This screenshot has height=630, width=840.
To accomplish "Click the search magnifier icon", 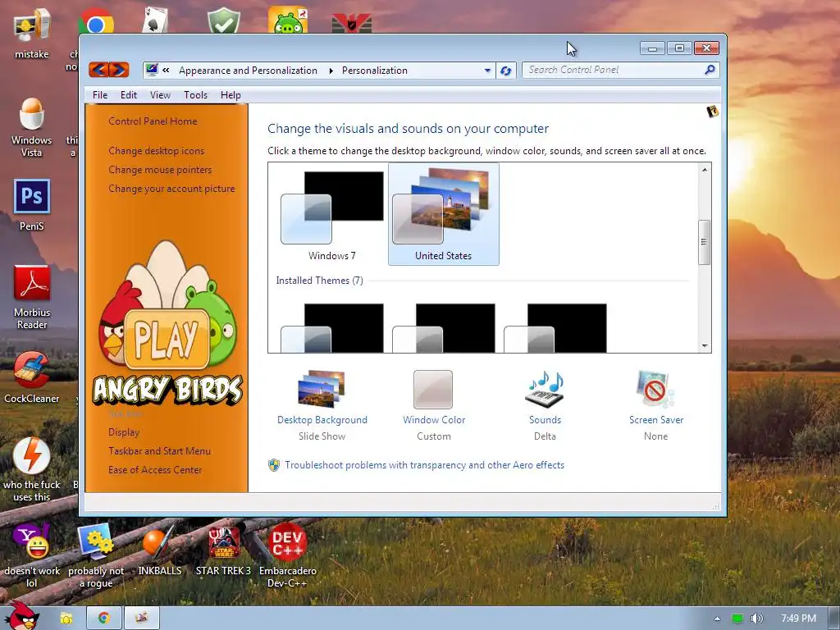I will [x=710, y=70].
